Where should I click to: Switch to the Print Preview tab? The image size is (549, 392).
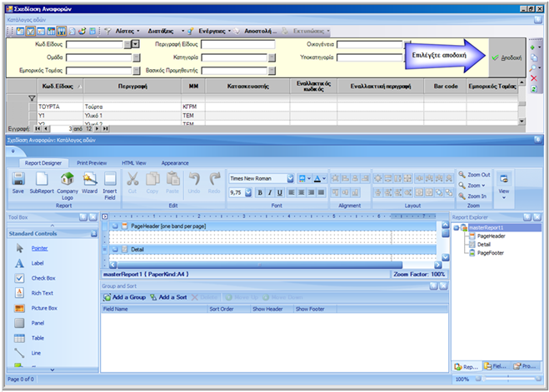92,163
